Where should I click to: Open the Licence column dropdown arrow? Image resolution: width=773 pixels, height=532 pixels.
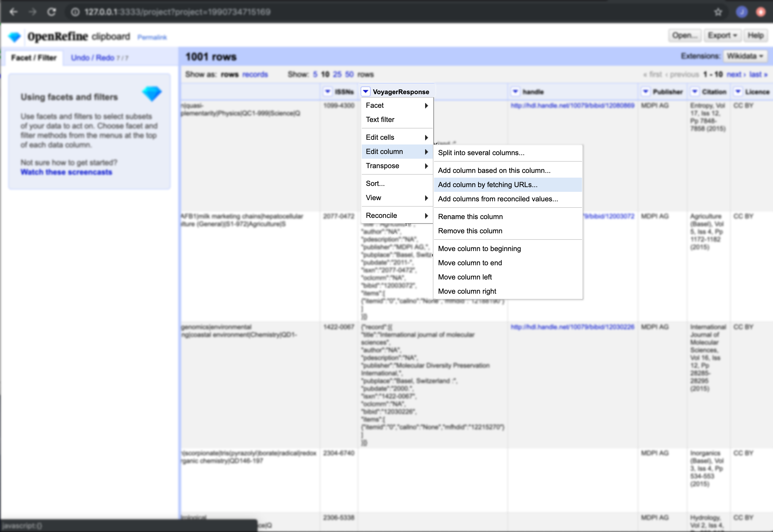click(x=738, y=91)
